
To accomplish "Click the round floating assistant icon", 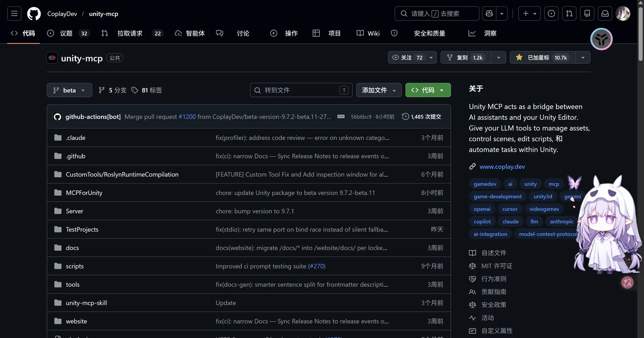I will coord(601,39).
